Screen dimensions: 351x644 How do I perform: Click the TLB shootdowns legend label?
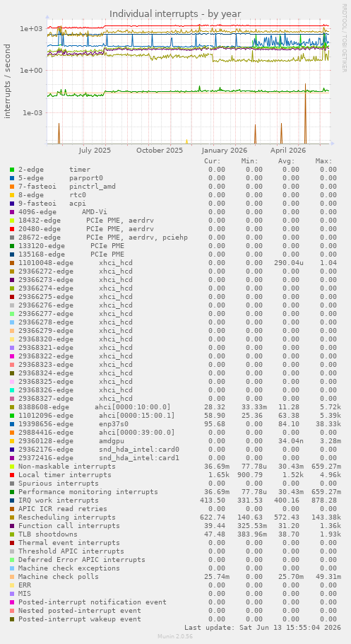47,534
